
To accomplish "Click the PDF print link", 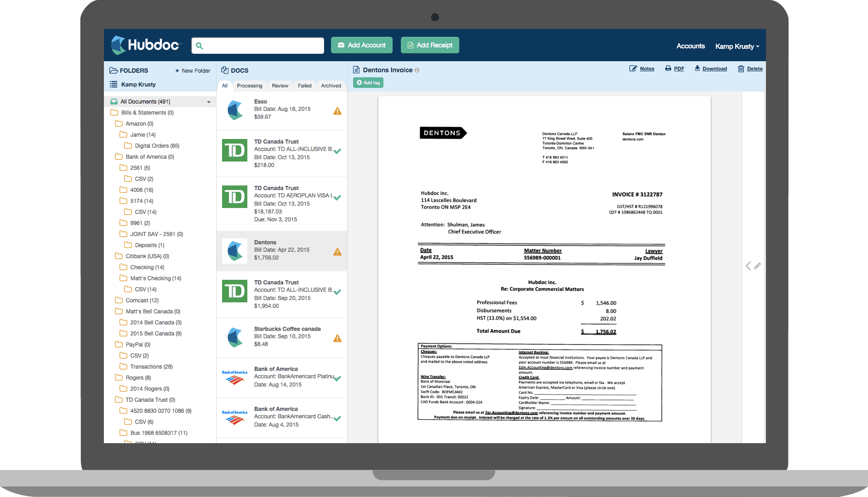I will pos(674,69).
